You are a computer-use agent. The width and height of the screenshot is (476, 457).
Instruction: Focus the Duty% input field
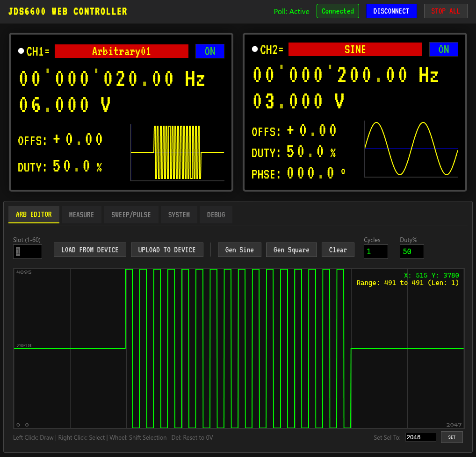click(x=411, y=251)
